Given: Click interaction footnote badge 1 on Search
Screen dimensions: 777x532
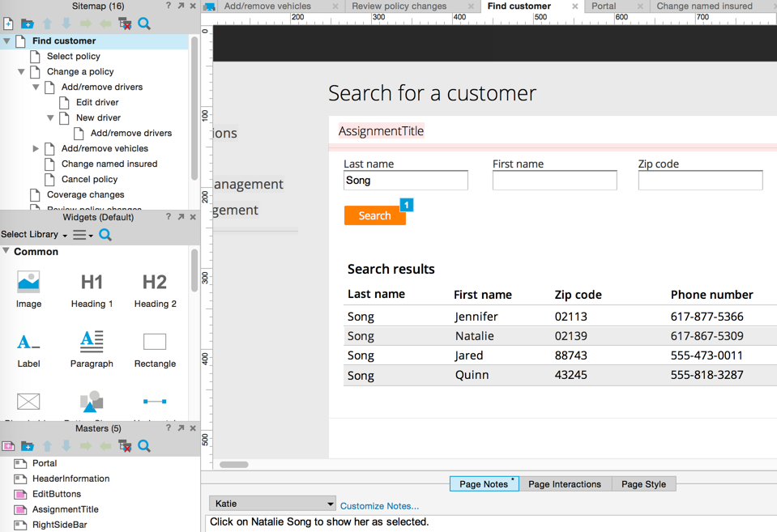Looking at the screenshot, I should (407, 205).
